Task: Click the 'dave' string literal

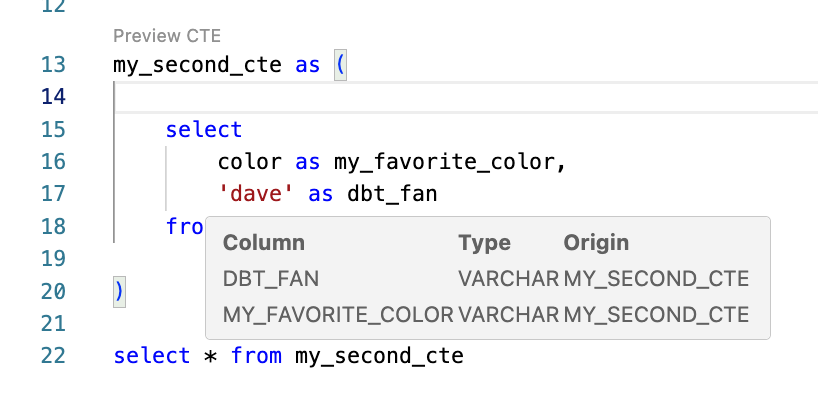Action: (256, 194)
